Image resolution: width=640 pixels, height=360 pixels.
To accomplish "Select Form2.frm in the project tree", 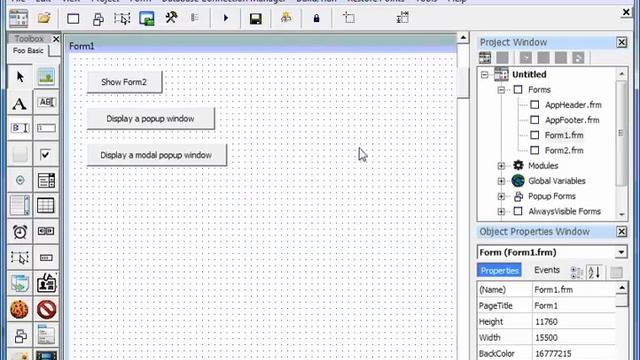I will pos(564,150).
